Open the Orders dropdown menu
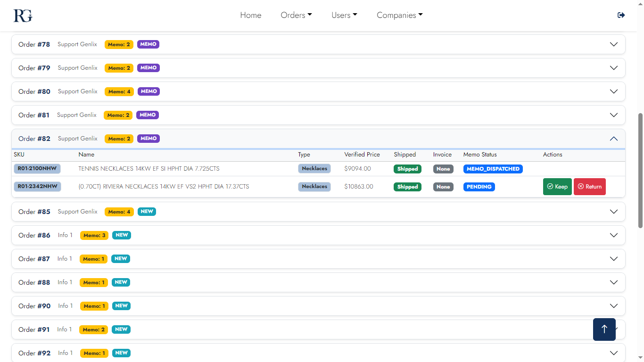 tap(296, 15)
